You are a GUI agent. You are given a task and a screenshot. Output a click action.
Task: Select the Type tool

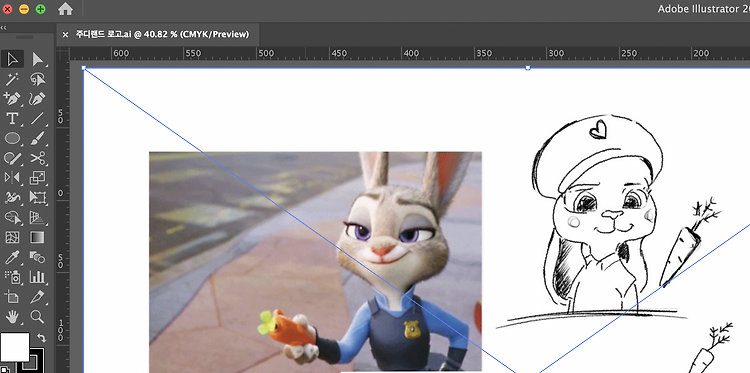(12, 119)
